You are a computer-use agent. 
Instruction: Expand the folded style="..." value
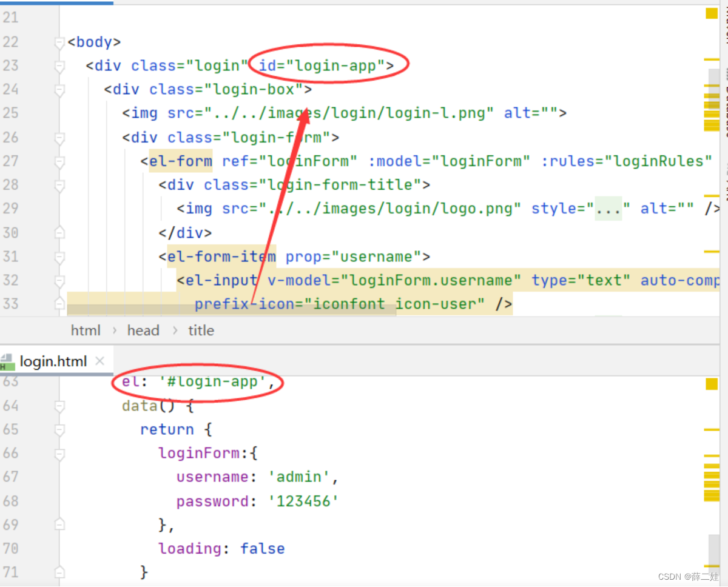pyautogui.click(x=608, y=209)
